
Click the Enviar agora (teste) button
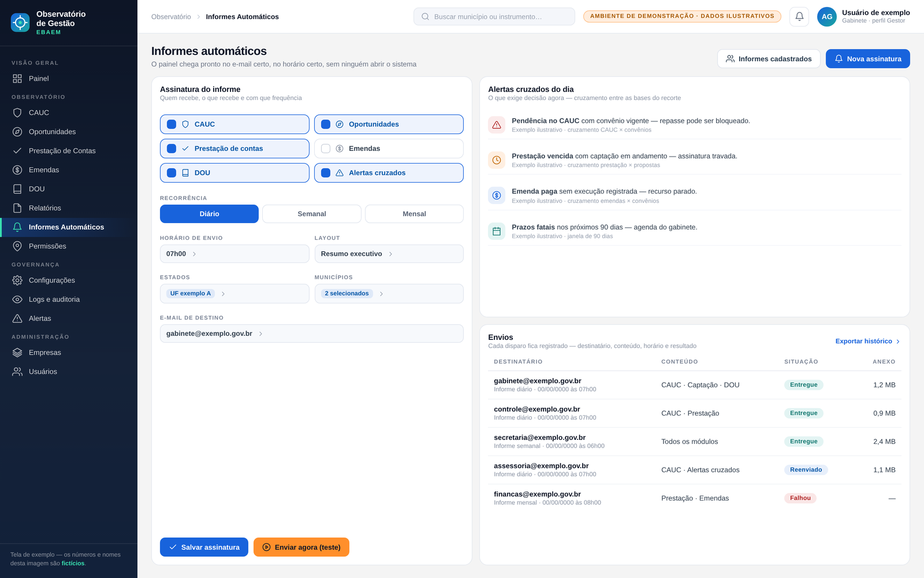[301, 547]
